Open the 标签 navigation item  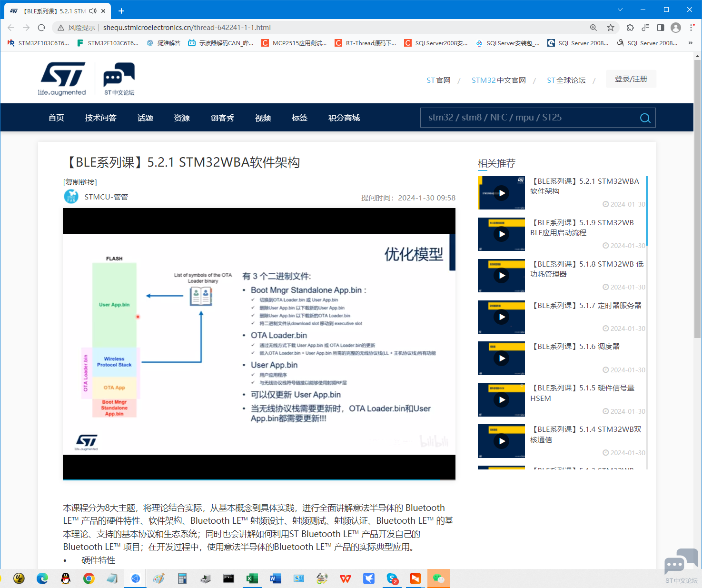pos(299,118)
